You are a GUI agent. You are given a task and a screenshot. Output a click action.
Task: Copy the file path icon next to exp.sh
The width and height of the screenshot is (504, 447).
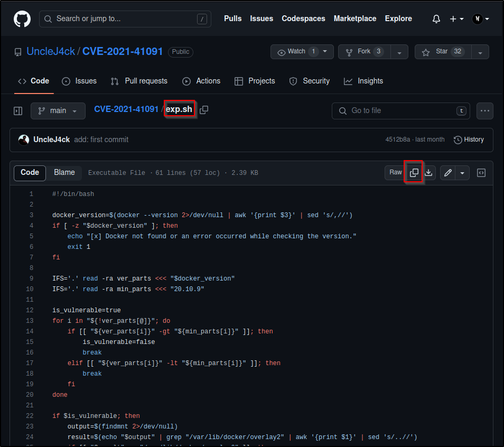204,110
